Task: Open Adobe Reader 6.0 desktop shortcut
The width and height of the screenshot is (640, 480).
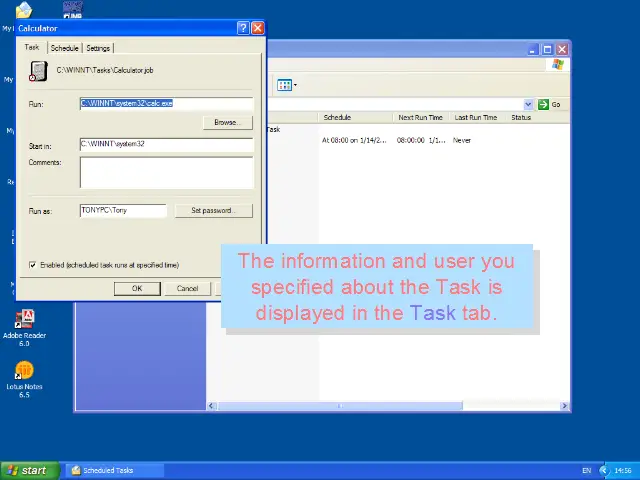Action: click(x=24, y=320)
